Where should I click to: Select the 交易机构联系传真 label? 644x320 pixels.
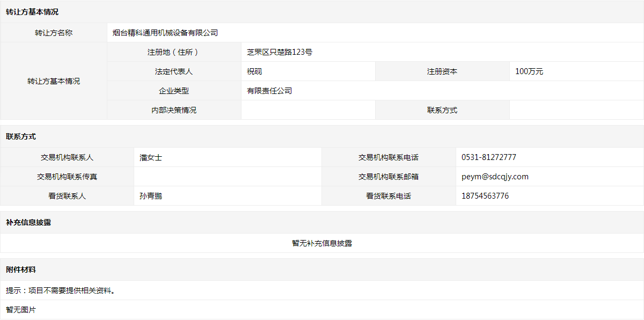coord(67,177)
